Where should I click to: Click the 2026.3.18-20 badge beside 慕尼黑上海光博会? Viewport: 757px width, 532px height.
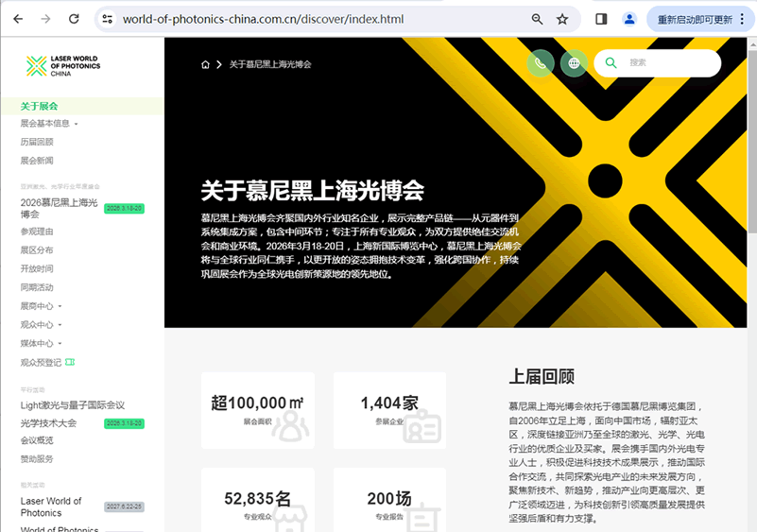124,209
